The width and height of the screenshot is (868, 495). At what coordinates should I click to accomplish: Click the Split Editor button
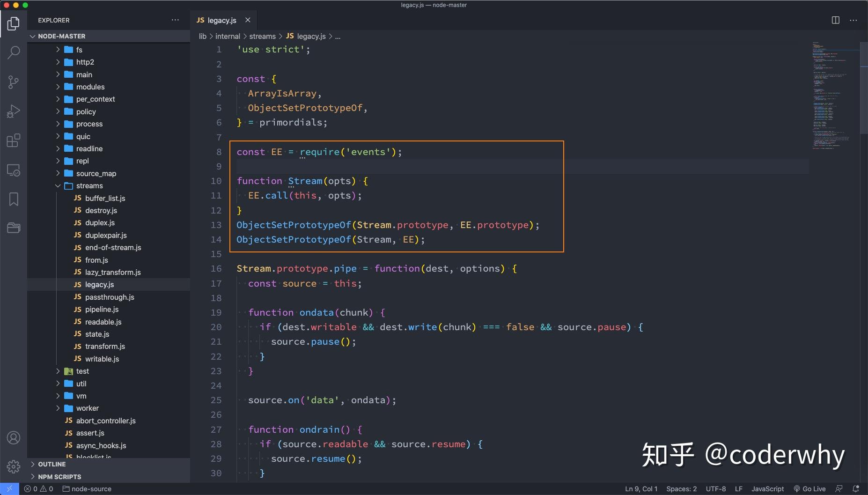pos(835,20)
